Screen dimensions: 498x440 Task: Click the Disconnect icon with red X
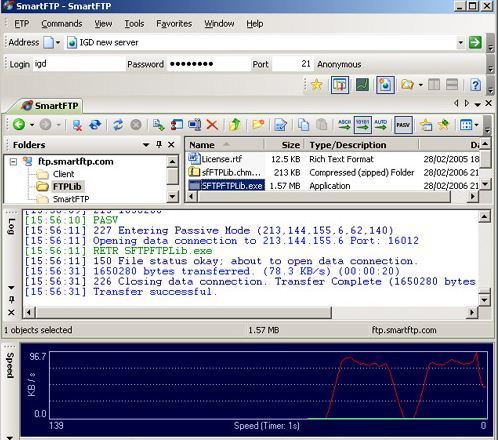pos(77,125)
